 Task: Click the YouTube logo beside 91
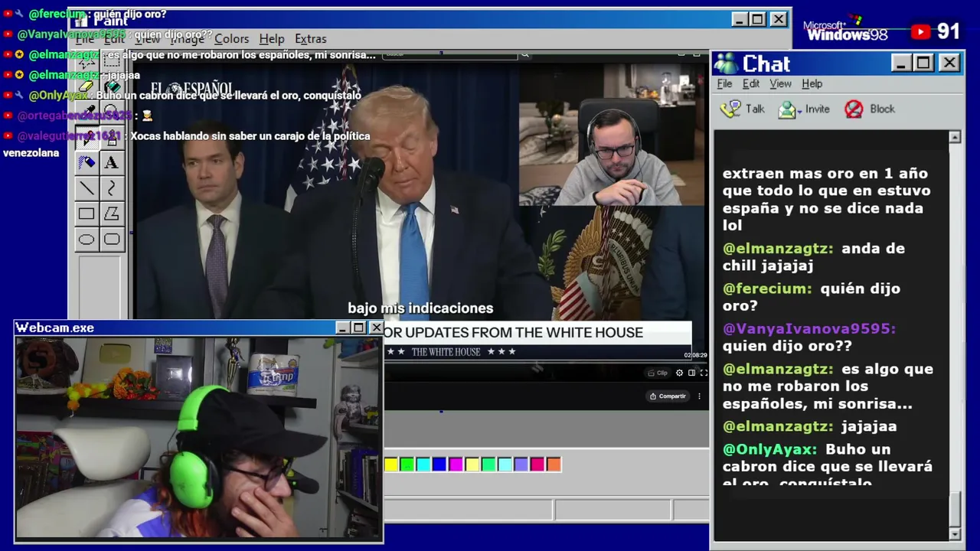pos(921,31)
